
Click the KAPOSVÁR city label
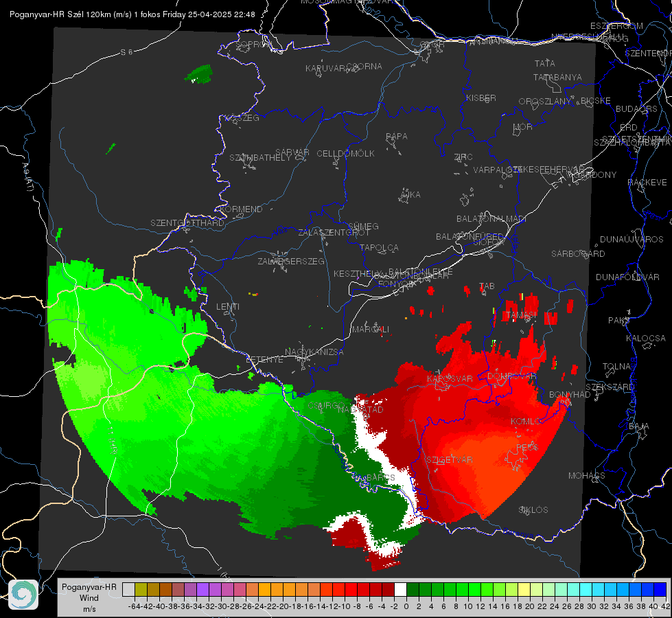pyautogui.click(x=450, y=378)
